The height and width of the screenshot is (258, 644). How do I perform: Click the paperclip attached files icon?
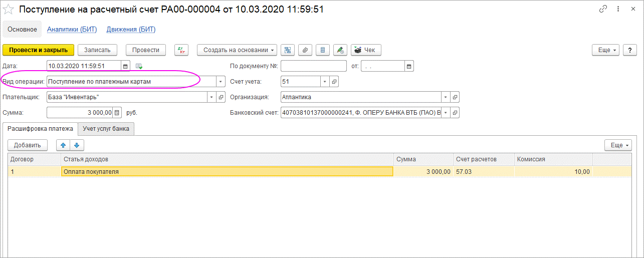305,50
